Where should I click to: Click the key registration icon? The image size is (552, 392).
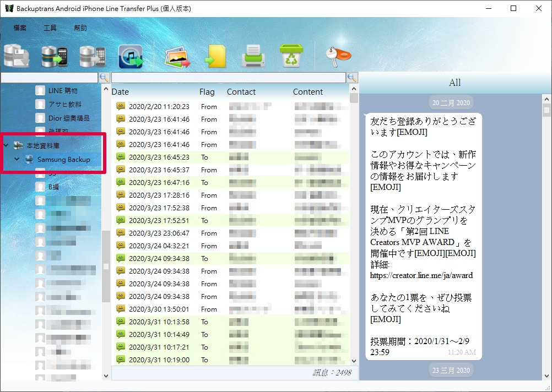pos(338,56)
